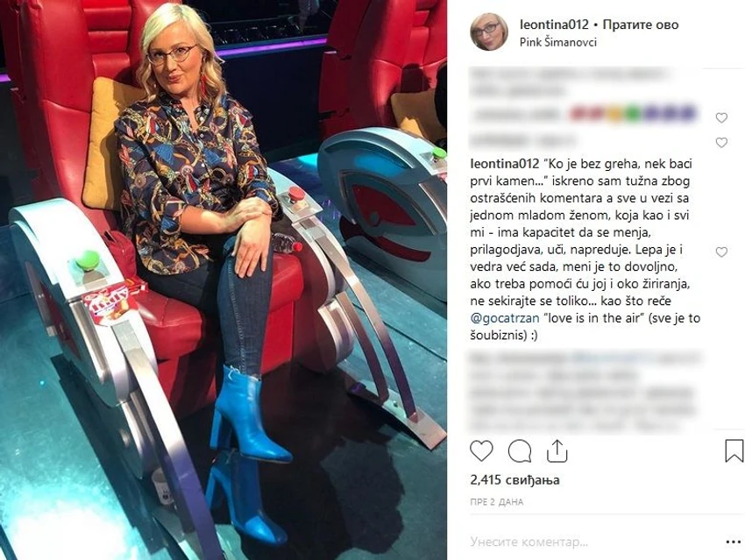Click the colorful emoji row in blurred comment

coord(634,114)
